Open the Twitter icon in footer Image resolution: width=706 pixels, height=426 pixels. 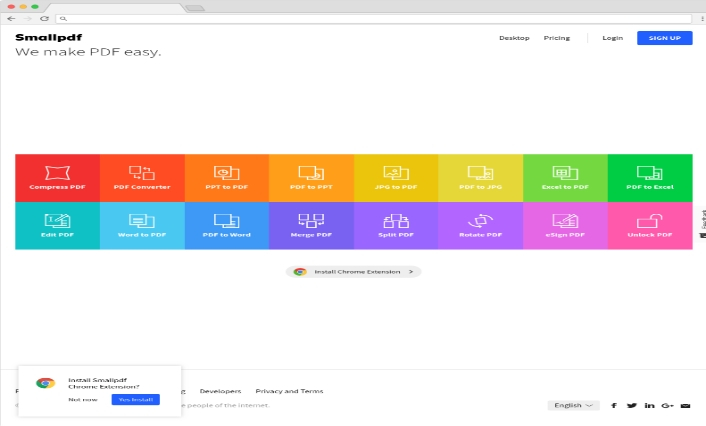[632, 405]
